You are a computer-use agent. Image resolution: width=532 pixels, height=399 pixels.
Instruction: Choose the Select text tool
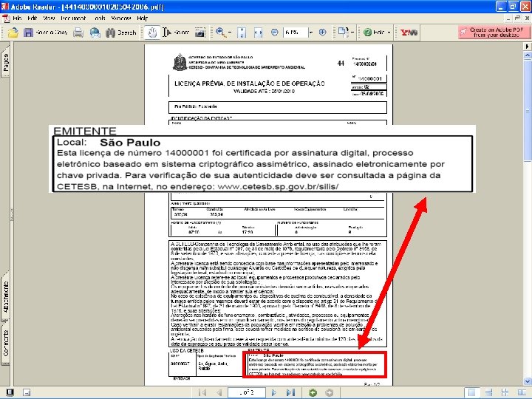(x=166, y=33)
